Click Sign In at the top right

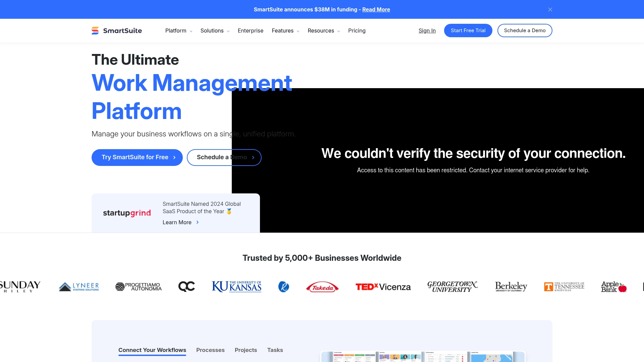[427, 31]
